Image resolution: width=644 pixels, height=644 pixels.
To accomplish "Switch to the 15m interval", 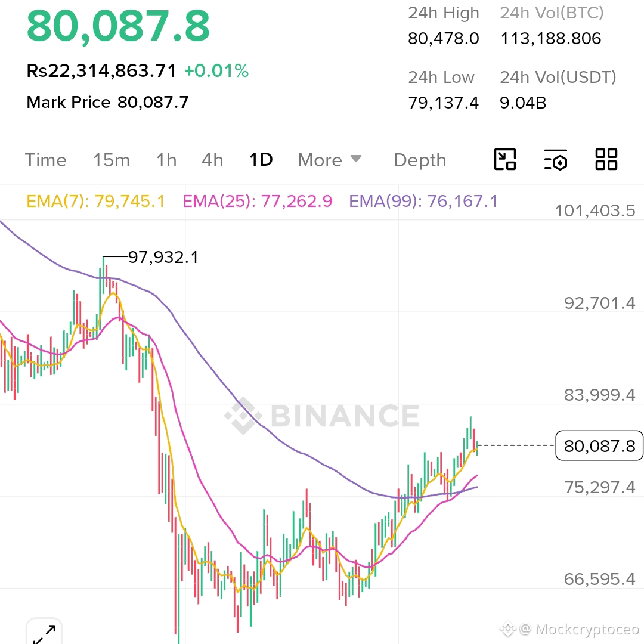I will (112, 160).
